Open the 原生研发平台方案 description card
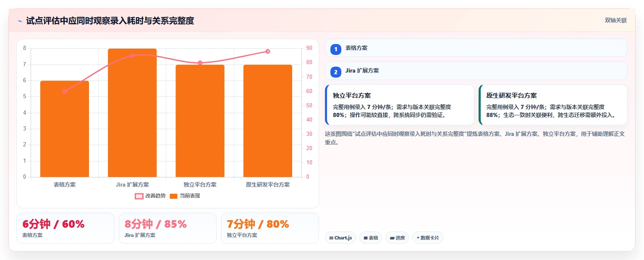The width and height of the screenshot is (644, 260). click(553, 105)
